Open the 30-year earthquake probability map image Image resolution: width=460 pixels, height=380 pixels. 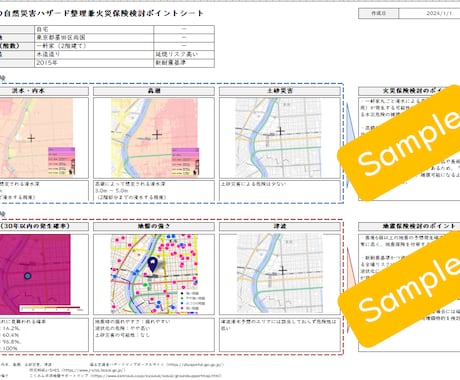35,274
